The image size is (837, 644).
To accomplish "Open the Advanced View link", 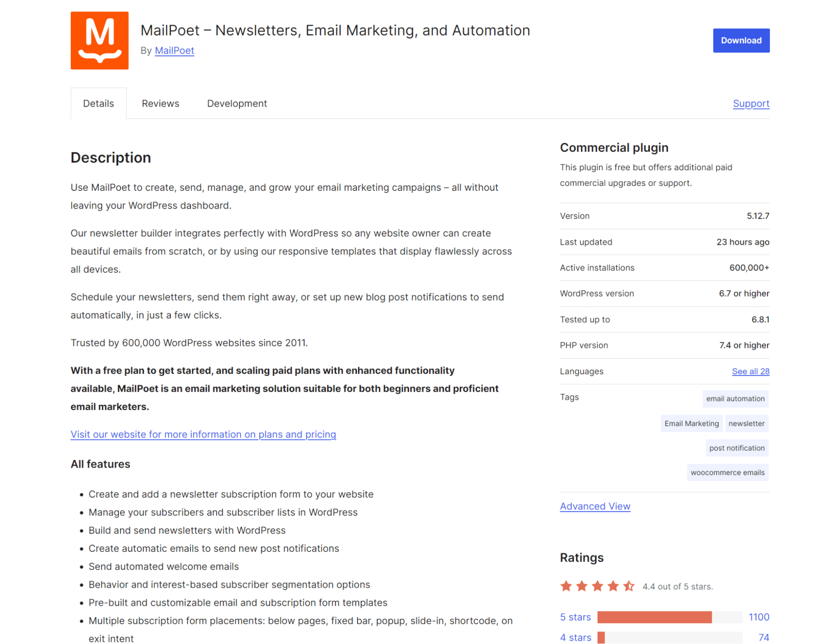I will point(595,506).
